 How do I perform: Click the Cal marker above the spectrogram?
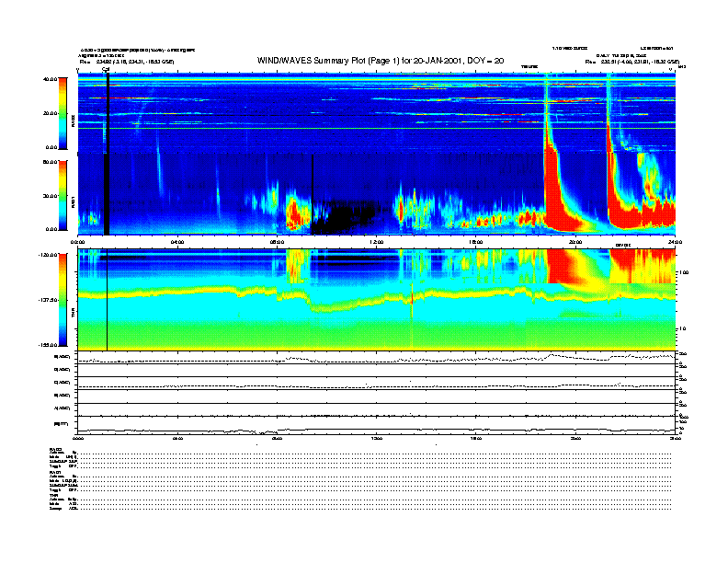[106, 69]
